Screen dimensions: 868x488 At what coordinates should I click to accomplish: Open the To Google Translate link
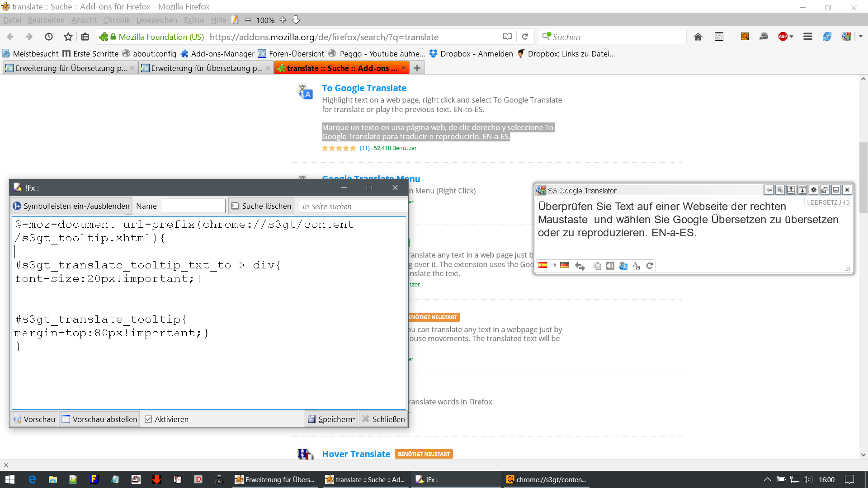(x=364, y=88)
